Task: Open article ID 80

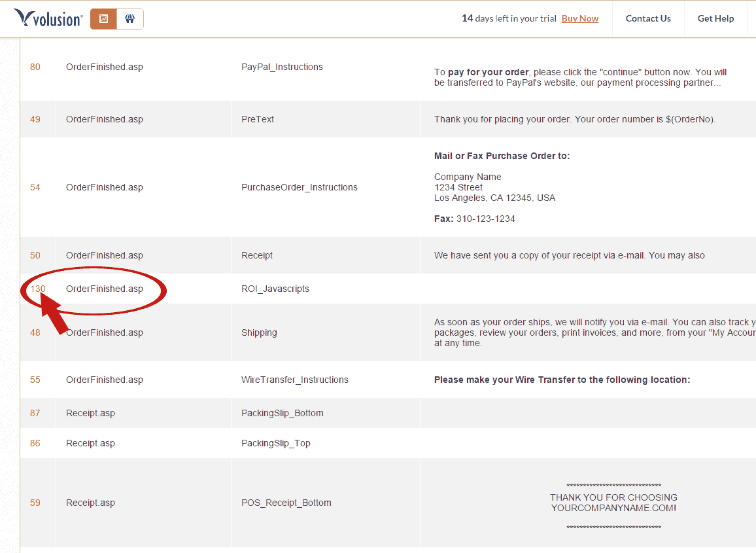Action: [x=35, y=67]
